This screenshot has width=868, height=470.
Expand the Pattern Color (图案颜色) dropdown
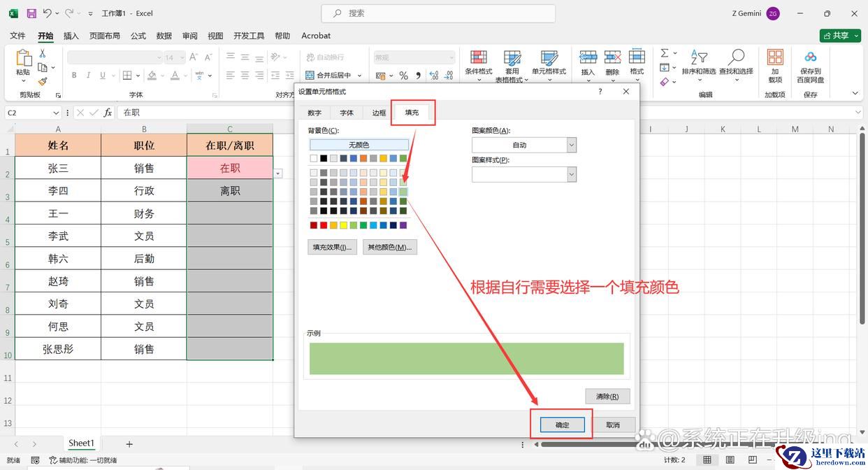pos(571,145)
